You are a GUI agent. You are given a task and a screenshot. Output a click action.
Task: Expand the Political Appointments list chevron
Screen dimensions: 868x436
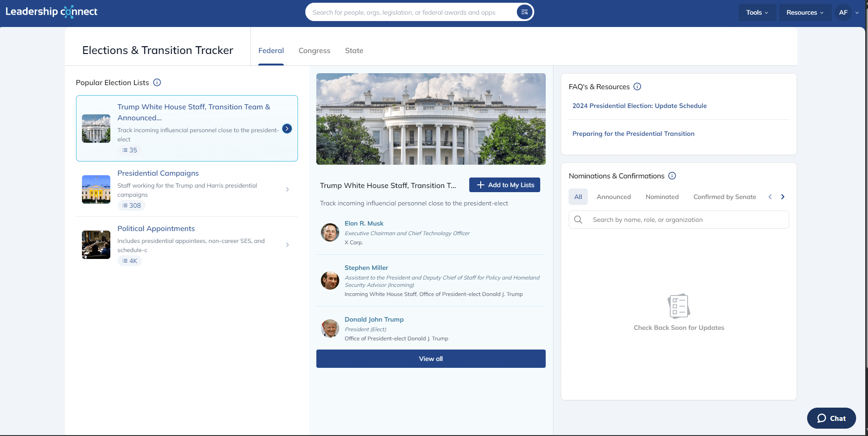click(288, 245)
